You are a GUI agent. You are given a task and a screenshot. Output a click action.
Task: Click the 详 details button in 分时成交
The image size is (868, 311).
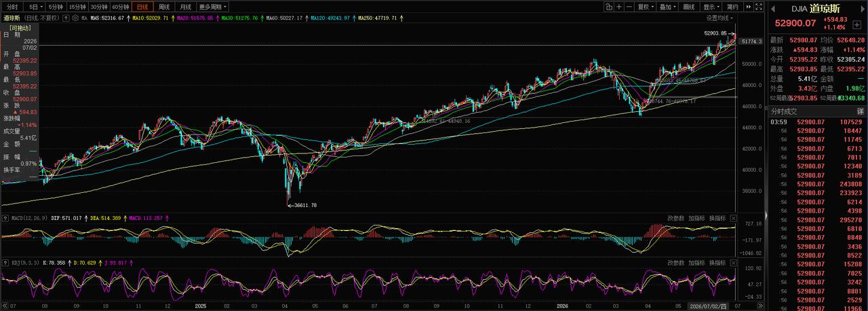pos(860,111)
